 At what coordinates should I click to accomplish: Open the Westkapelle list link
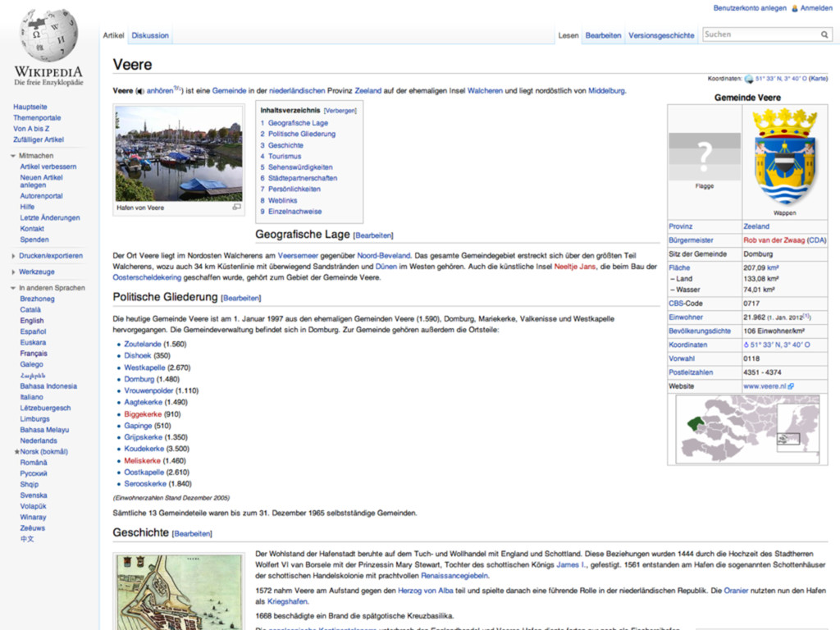[x=144, y=367]
